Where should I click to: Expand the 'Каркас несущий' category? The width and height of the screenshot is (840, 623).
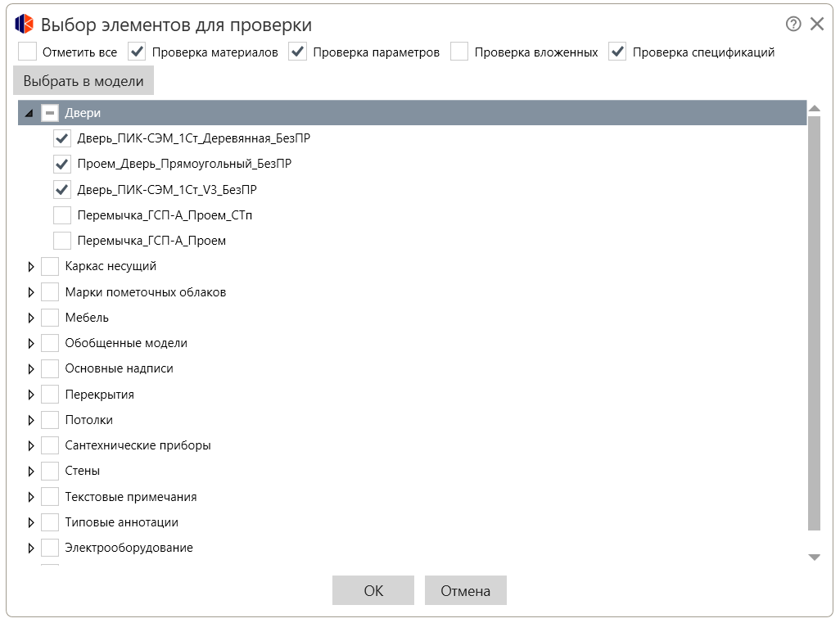pos(31,267)
